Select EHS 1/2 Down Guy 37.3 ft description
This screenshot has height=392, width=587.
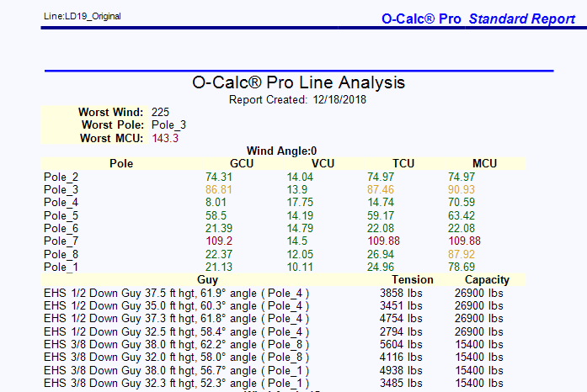[176, 319]
